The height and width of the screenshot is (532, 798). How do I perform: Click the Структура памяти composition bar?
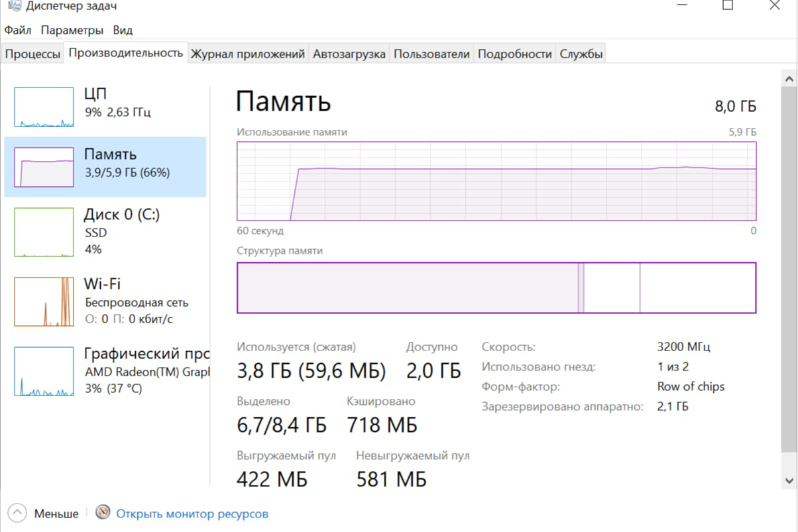point(496,288)
